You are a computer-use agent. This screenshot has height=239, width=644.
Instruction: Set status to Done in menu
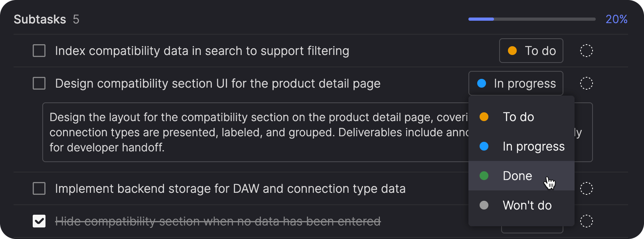(517, 176)
